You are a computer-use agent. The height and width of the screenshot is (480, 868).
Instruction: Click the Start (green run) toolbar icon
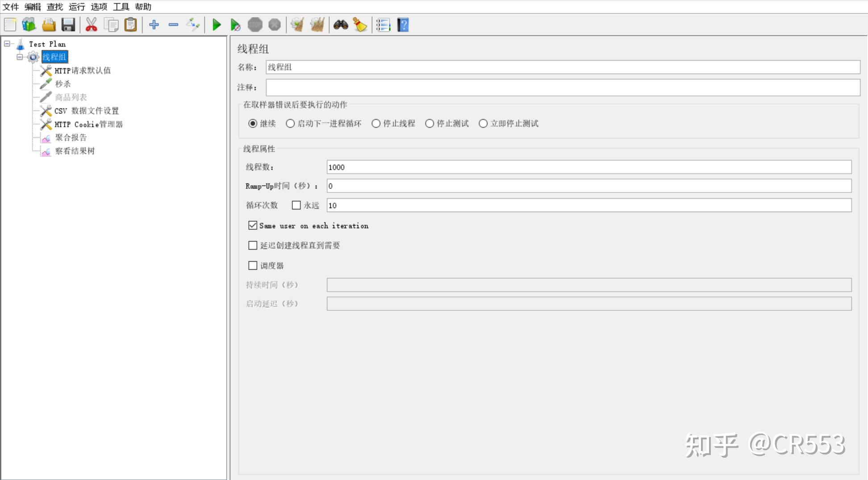pyautogui.click(x=217, y=25)
